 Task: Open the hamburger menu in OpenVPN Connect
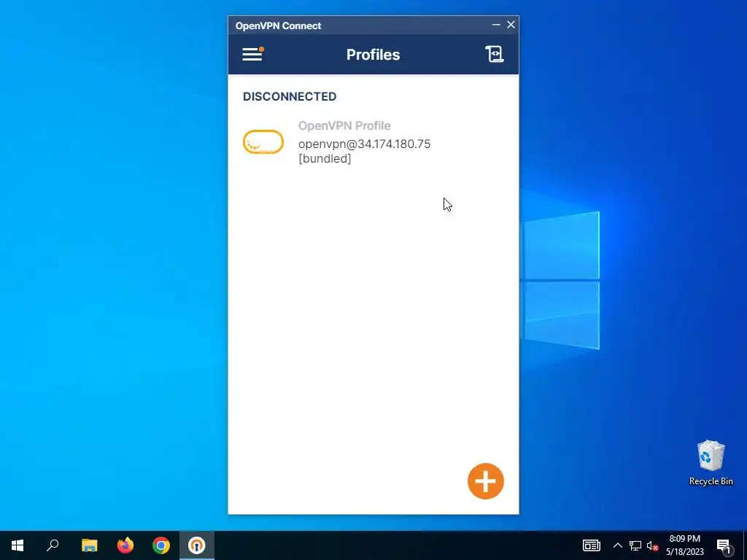(252, 54)
